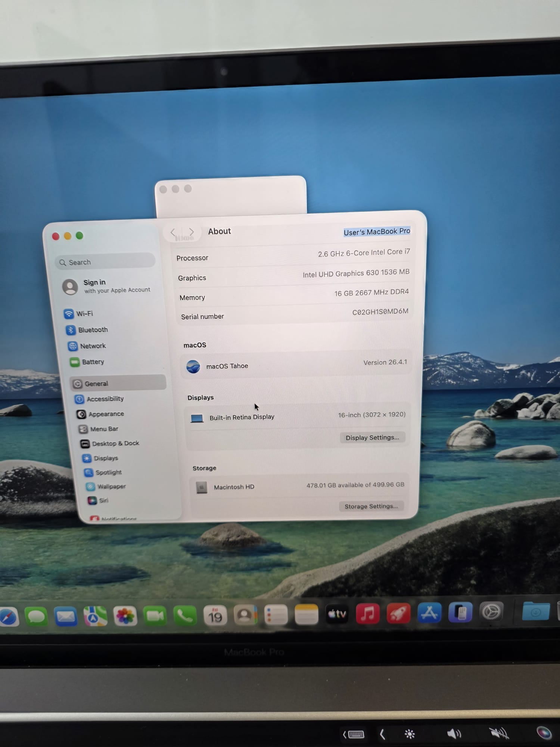Image resolution: width=560 pixels, height=747 pixels.
Task: Open Messages from the Dock
Action: coord(36,616)
